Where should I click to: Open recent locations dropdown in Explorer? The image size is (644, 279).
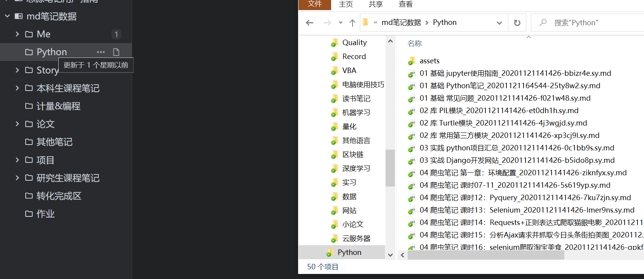(x=340, y=23)
